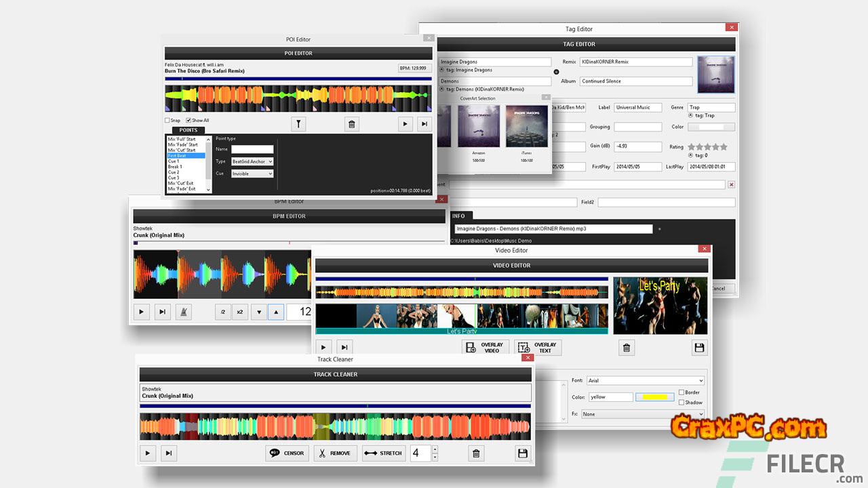Uncheck the Show All checkbox
The height and width of the screenshot is (488, 868).
[188, 121]
